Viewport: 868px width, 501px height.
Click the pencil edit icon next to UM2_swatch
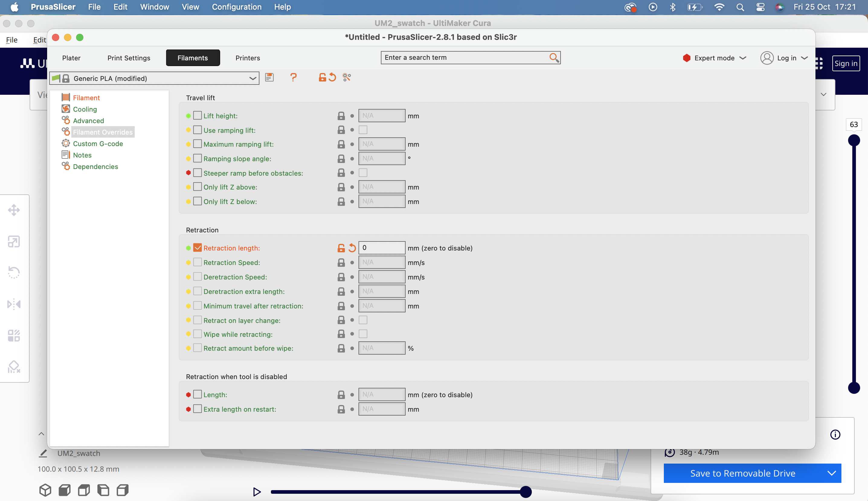[x=43, y=453]
